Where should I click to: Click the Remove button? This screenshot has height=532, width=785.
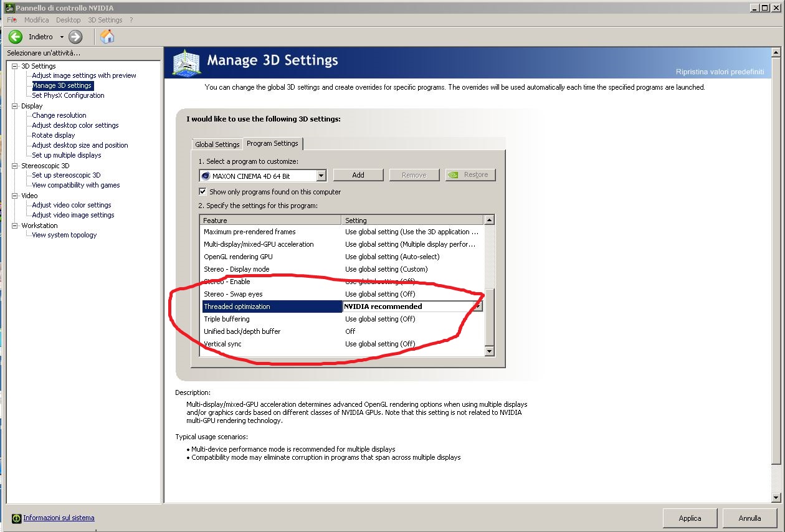pyautogui.click(x=414, y=175)
